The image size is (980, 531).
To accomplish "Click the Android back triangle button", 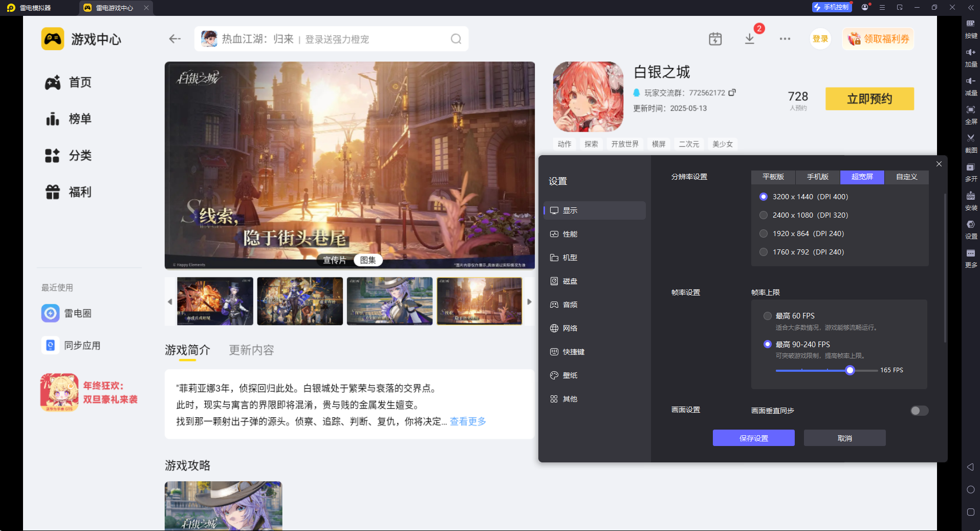I will click(x=970, y=467).
